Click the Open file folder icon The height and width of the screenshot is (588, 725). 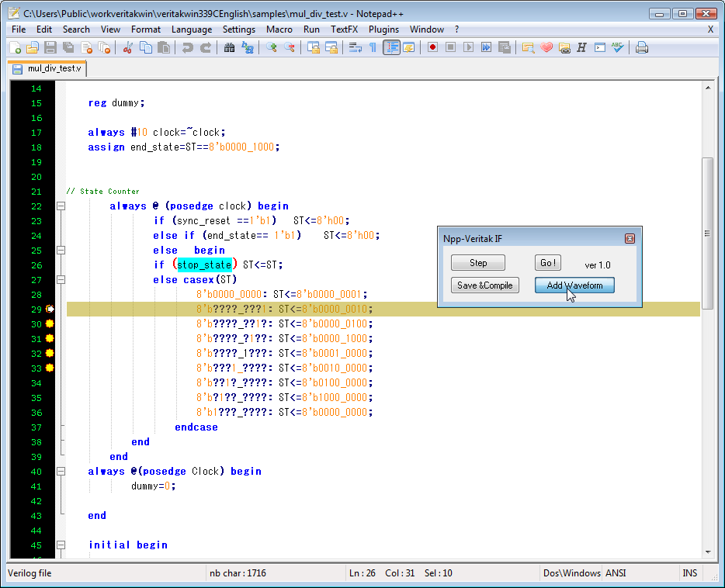point(33,47)
